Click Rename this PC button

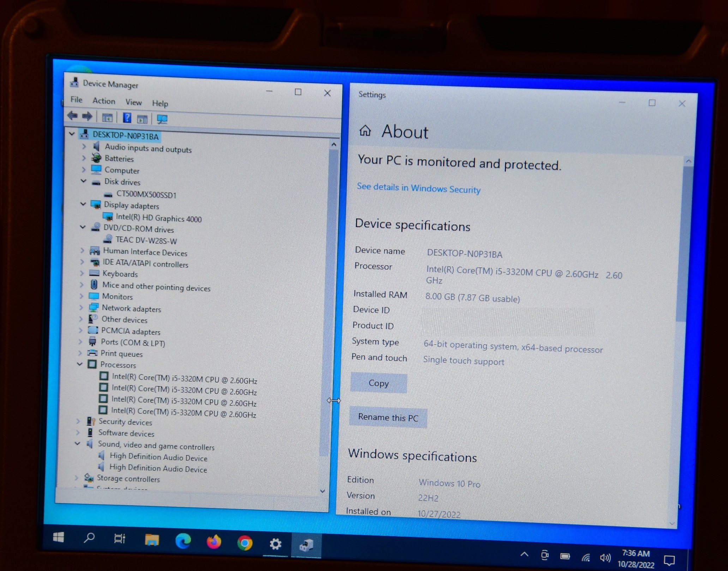(x=388, y=417)
